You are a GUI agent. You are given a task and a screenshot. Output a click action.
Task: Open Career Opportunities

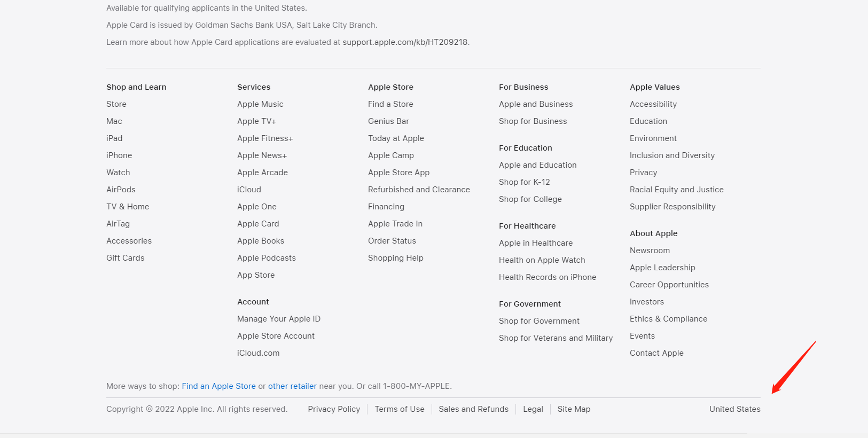[669, 285]
